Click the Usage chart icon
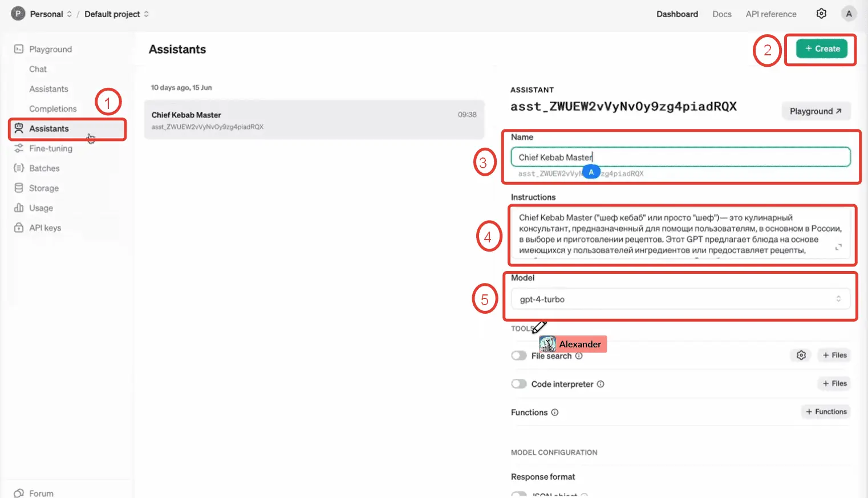868x498 pixels. pos(19,208)
